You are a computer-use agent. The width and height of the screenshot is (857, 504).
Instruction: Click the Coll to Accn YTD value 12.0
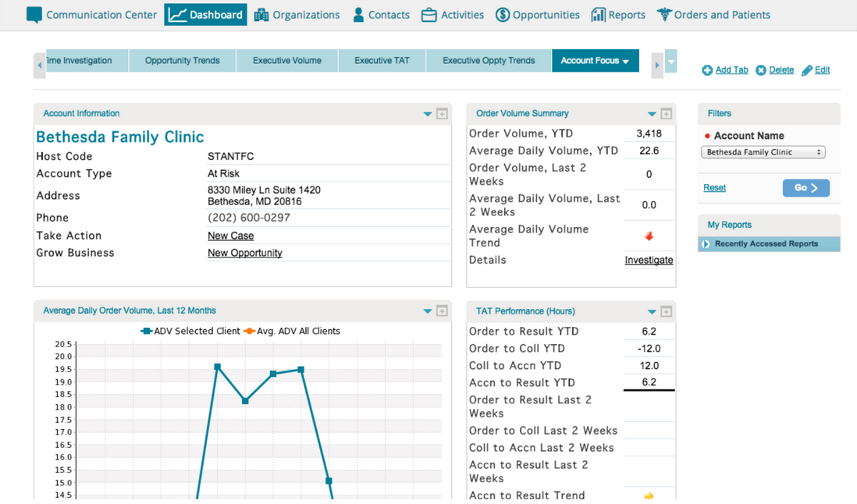[649, 366]
